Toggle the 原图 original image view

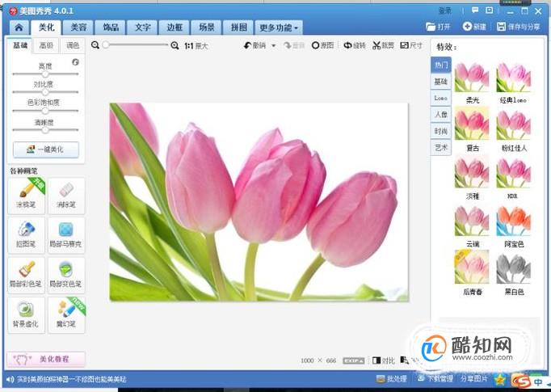322,45
